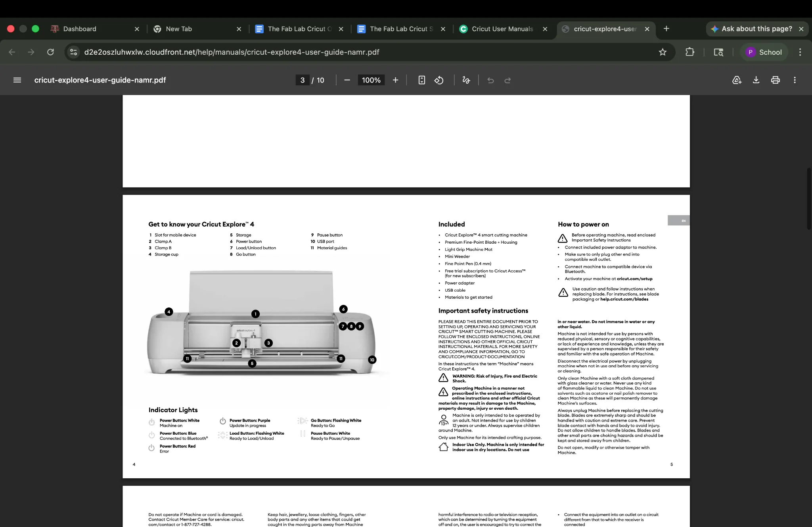Click 'Go Button: Flashing White' text
The image size is (812, 527).
pos(336,420)
